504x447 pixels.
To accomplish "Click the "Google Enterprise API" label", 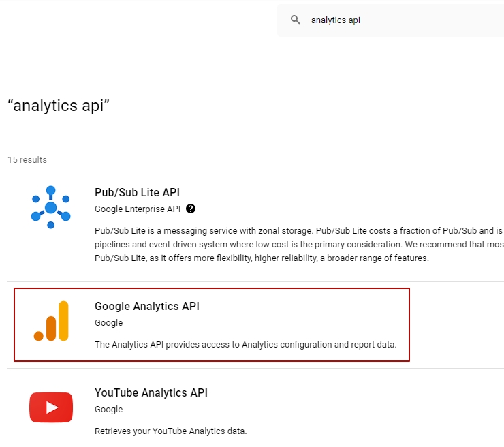I will pyautogui.click(x=137, y=209).
